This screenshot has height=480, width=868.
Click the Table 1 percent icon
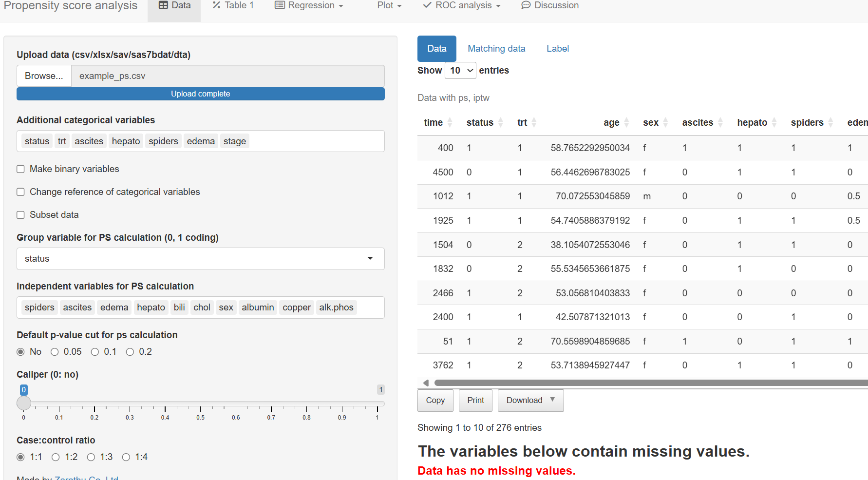[217, 5]
